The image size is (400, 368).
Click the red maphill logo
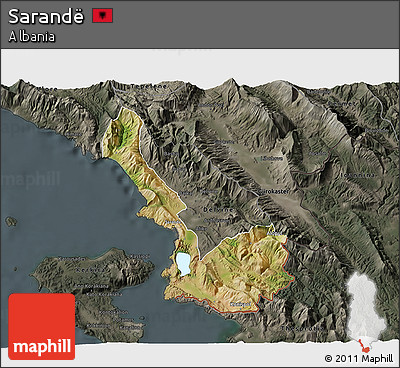(42, 326)
